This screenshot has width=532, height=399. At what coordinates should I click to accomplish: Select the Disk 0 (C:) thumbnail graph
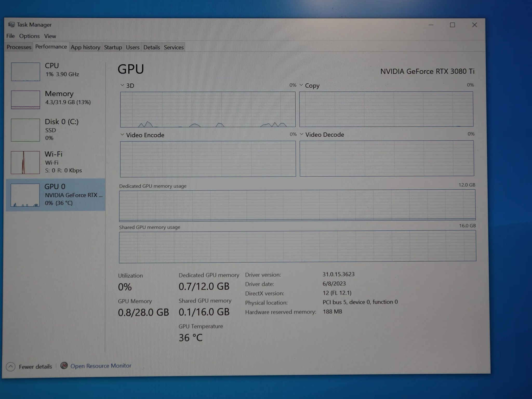(x=25, y=130)
